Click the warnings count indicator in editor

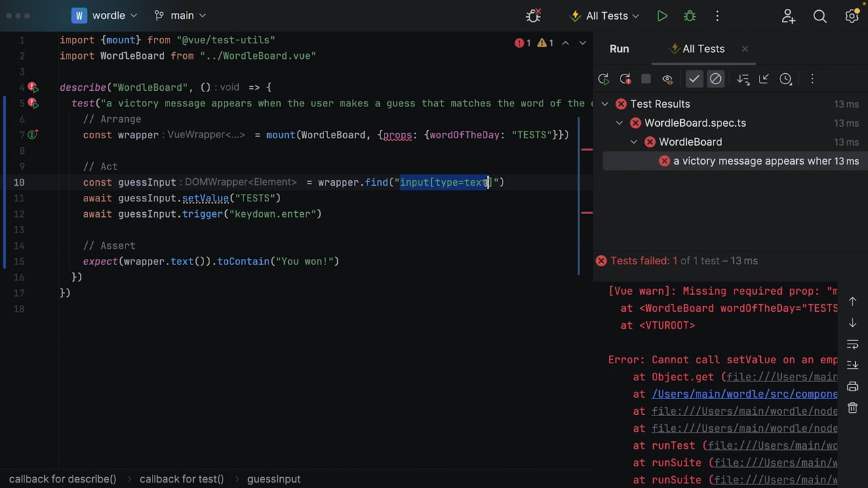545,43
